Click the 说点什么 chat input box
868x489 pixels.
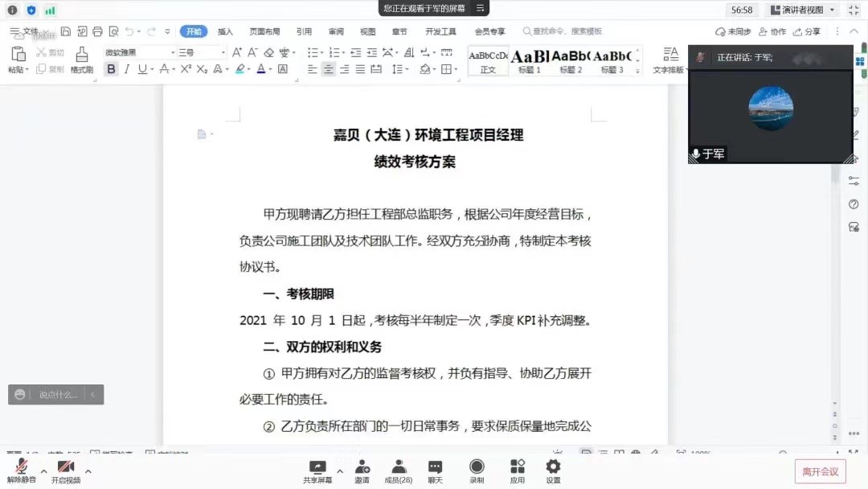[x=58, y=395]
